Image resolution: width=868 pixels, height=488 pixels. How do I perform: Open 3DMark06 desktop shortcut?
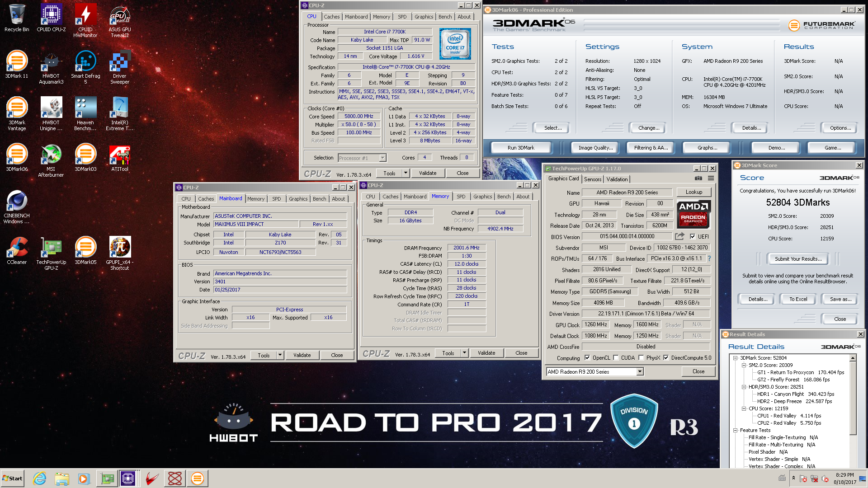[17, 158]
